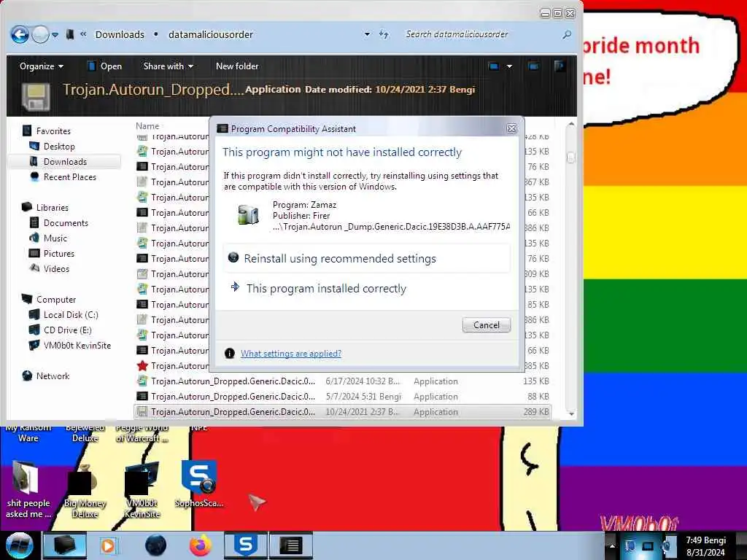
Task: Open the Organize menu
Action: click(x=41, y=66)
